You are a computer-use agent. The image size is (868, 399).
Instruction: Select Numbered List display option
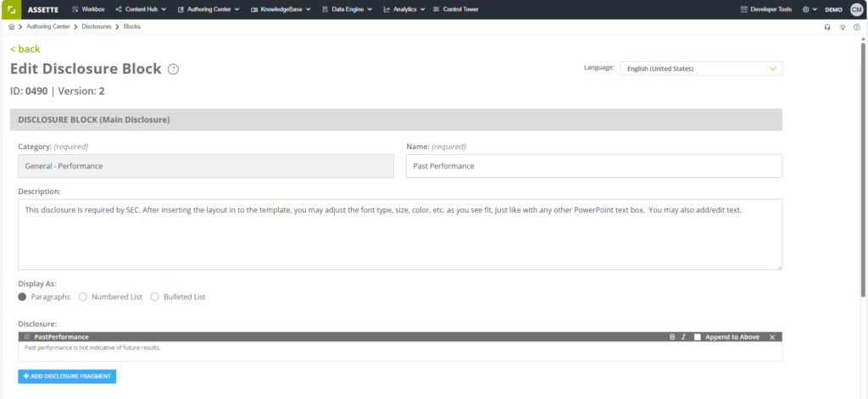click(x=83, y=297)
